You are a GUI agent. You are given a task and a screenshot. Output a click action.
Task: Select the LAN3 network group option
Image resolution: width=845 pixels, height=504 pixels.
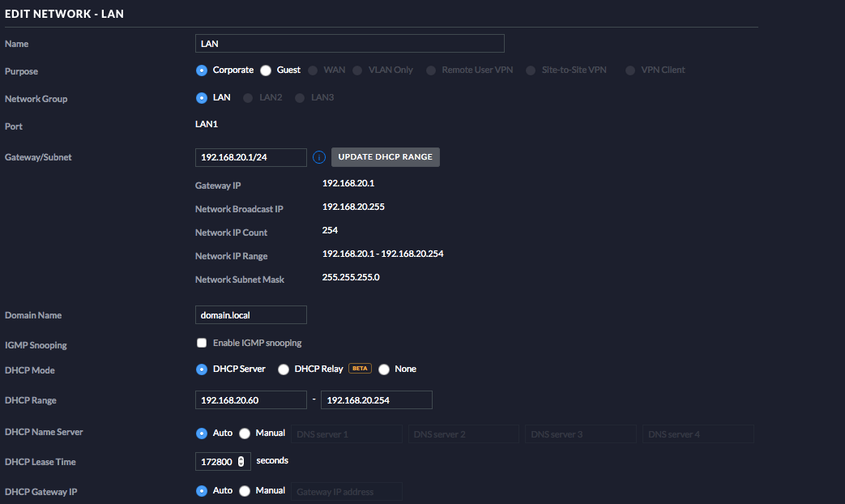(x=300, y=98)
